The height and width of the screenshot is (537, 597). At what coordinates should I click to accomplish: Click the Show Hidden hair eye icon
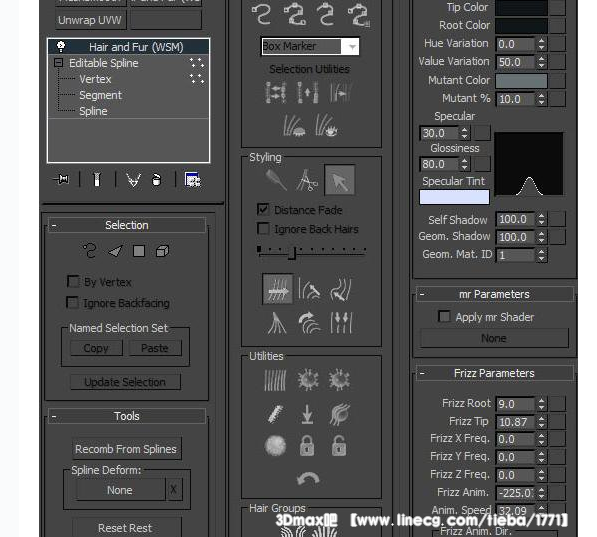[x=326, y=126]
